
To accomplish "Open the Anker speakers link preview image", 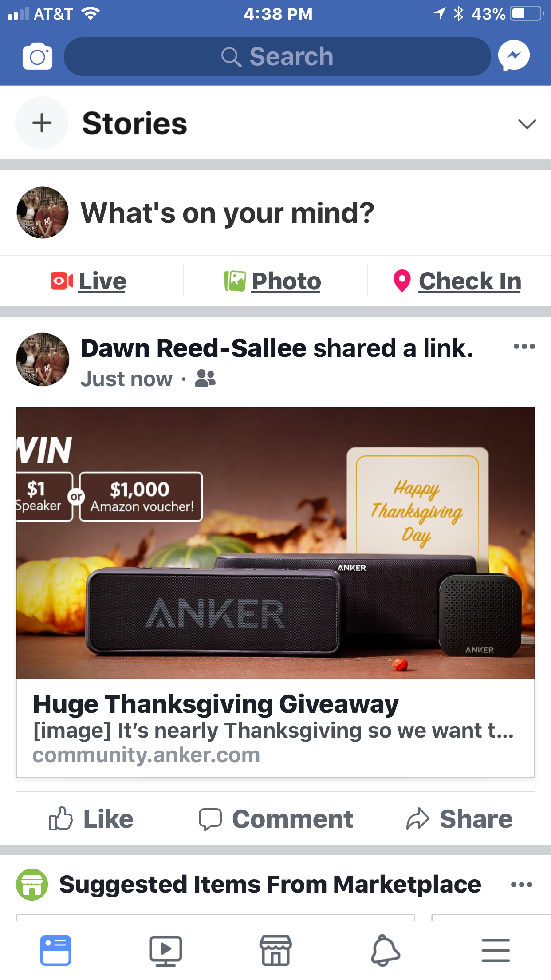I will point(275,543).
